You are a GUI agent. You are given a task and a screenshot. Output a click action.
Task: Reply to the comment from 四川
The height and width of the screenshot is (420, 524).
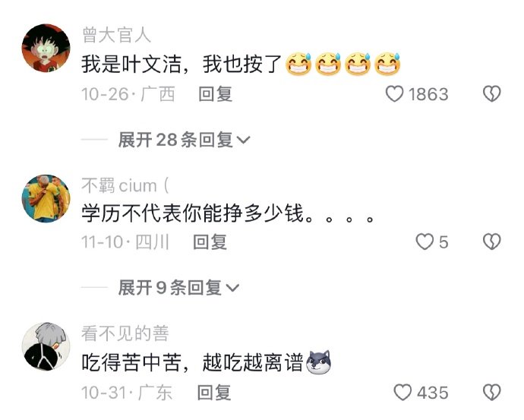tap(210, 242)
